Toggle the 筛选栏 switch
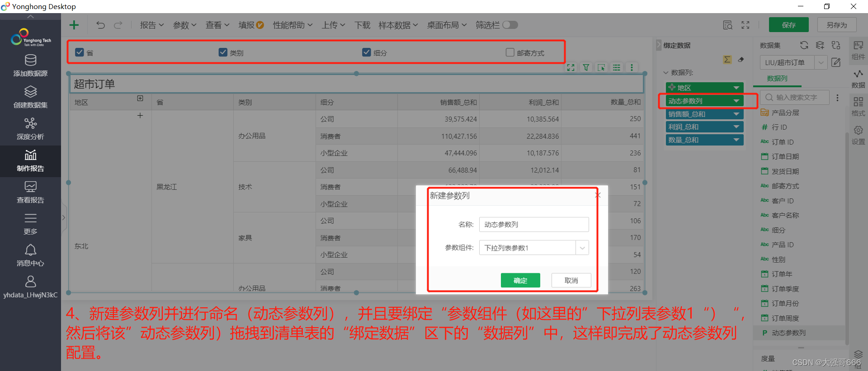The image size is (868, 371). 510,25
